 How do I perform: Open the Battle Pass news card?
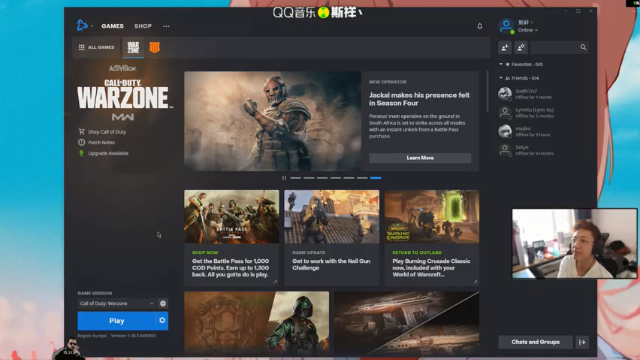(231, 238)
